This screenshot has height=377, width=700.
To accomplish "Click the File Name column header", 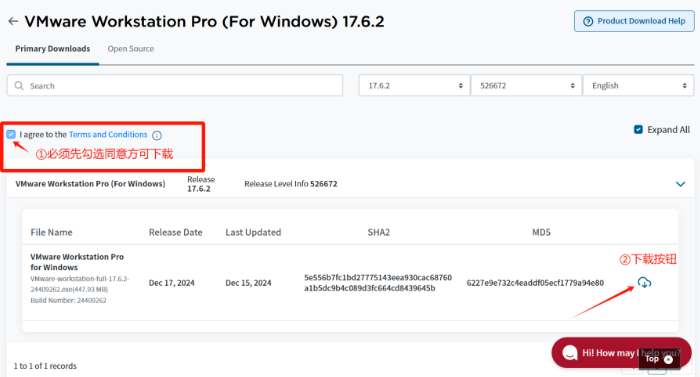I will [51, 232].
